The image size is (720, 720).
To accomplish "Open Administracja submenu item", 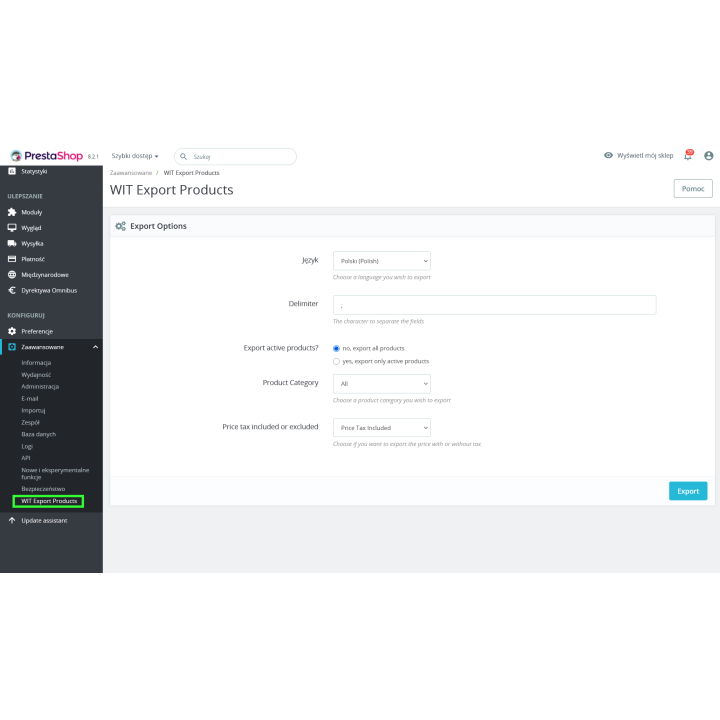I will coord(40,387).
